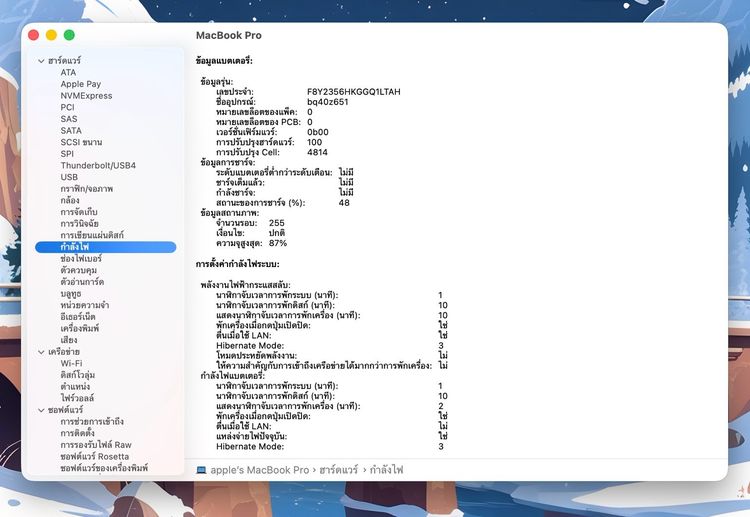Click maximum capacity value 87%
The width and height of the screenshot is (750, 517).
click(x=278, y=243)
